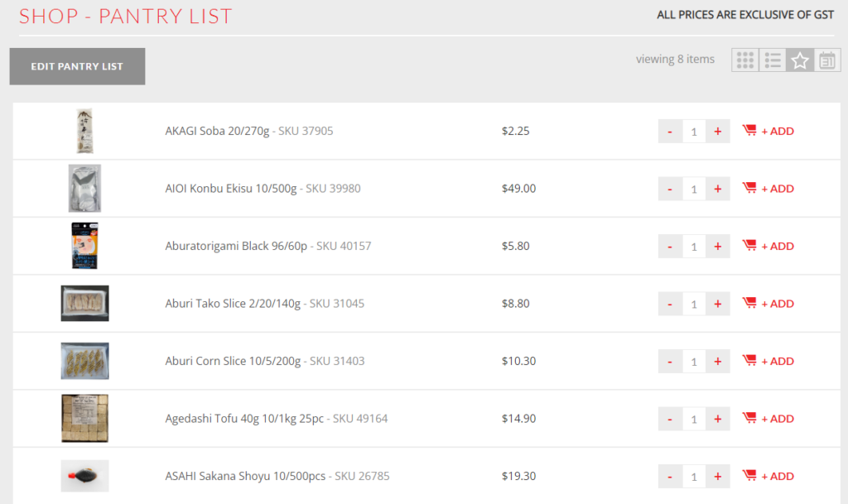This screenshot has width=848, height=504.
Task: Decrease quantity for Aburi Tako Slice
Action: tap(670, 304)
